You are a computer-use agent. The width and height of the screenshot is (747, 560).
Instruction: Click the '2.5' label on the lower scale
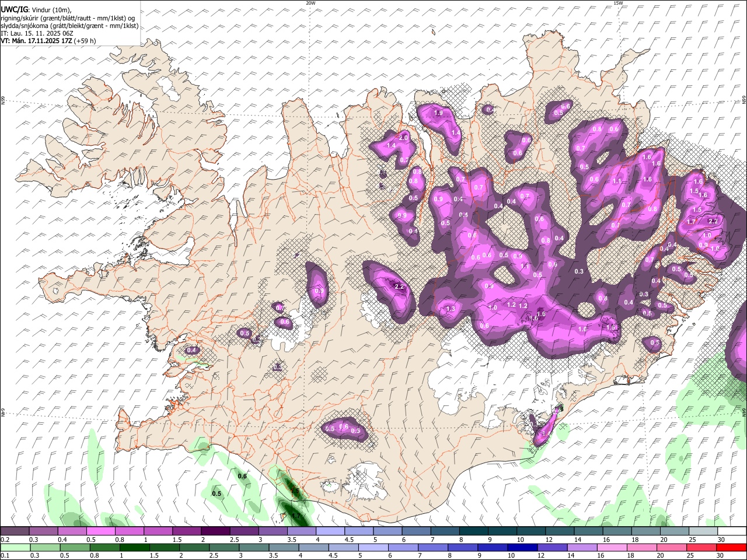214,555
